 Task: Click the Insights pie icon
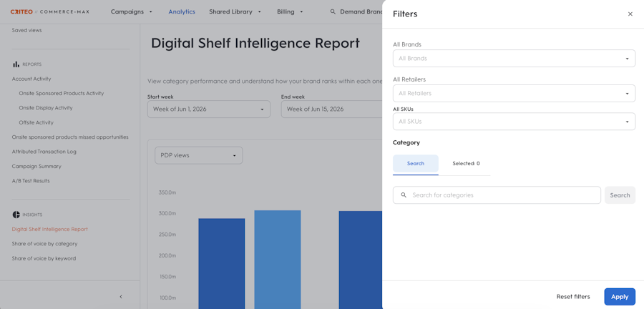tap(16, 215)
